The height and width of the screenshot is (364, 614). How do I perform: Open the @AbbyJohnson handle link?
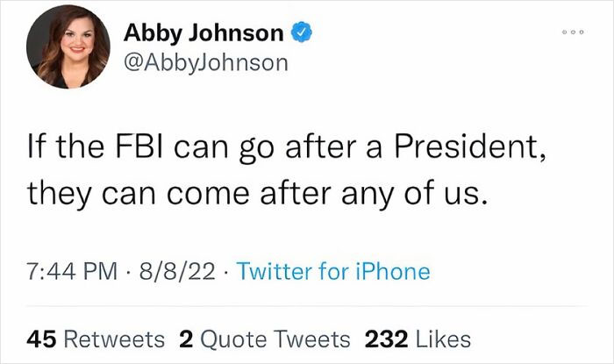pyautogui.click(x=205, y=63)
